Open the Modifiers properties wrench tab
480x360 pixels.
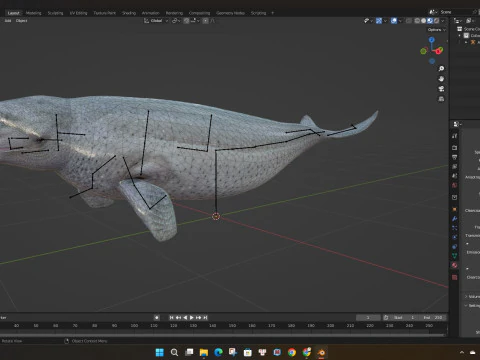click(x=454, y=219)
